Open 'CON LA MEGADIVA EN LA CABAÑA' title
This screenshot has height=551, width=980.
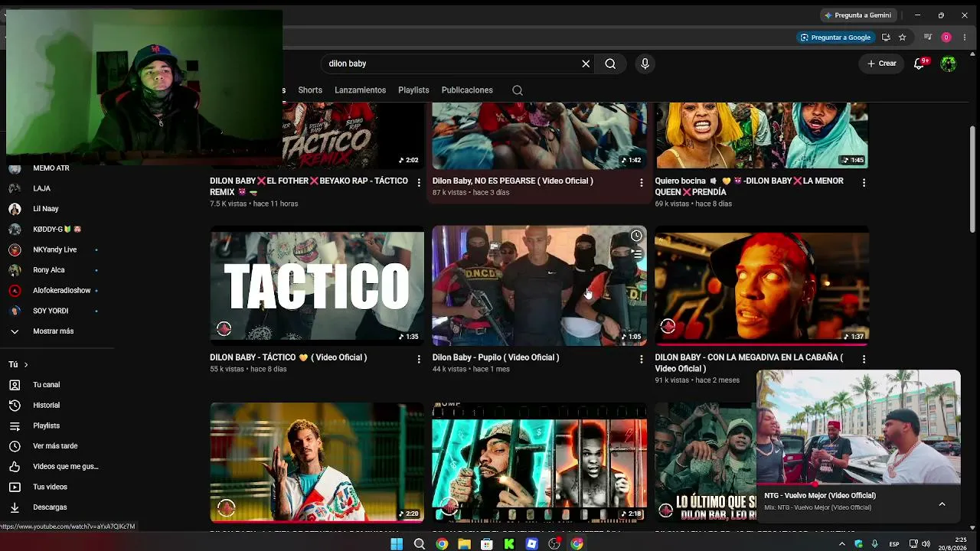point(749,363)
